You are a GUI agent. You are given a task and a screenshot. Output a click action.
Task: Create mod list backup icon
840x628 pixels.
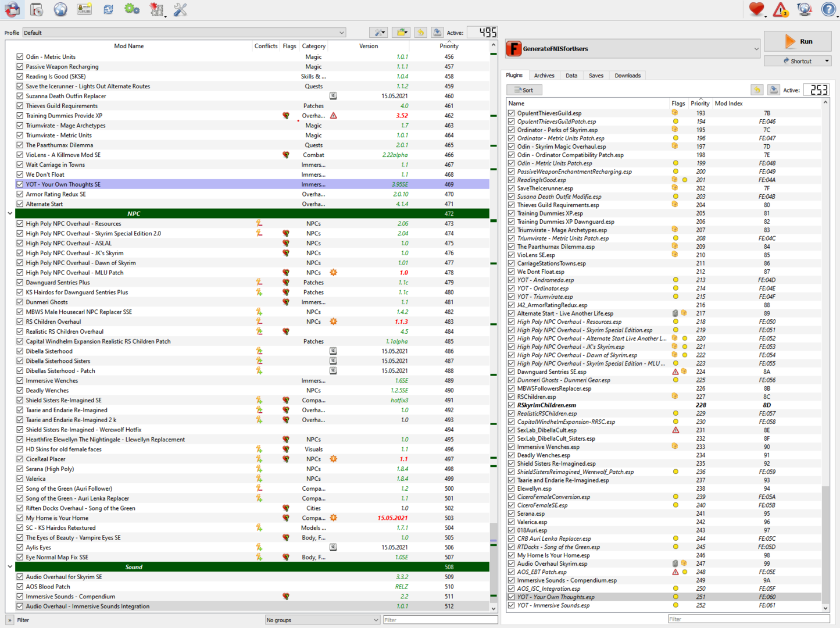(x=437, y=33)
